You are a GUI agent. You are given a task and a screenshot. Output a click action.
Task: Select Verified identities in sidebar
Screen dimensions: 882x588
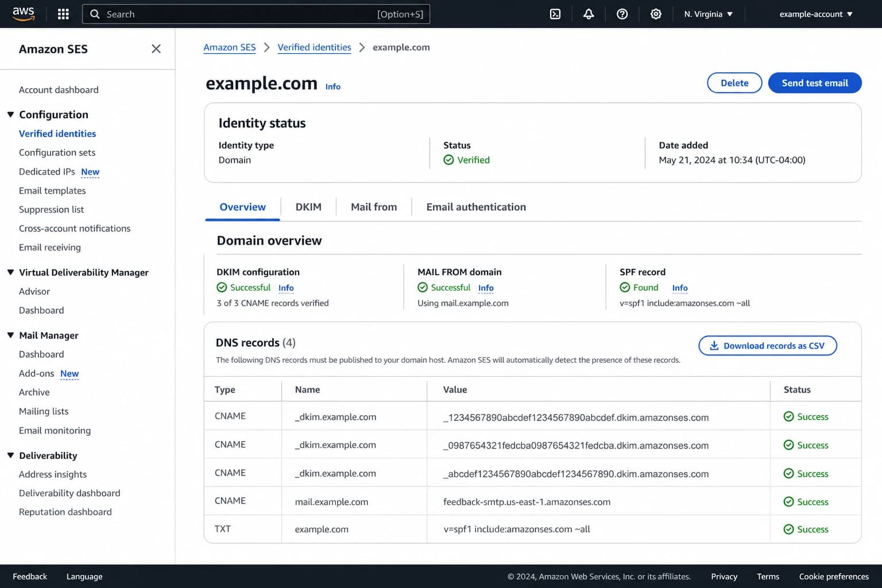pos(57,133)
